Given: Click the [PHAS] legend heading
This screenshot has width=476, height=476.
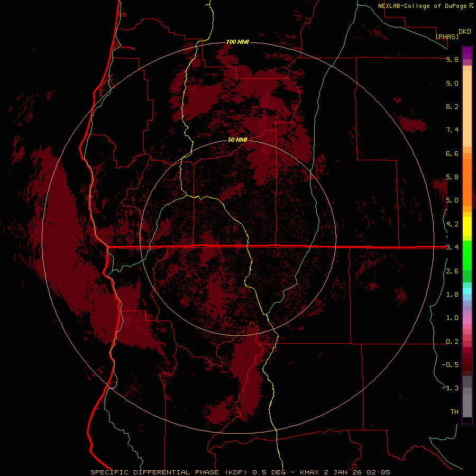Looking at the screenshot, I should coord(447,36).
